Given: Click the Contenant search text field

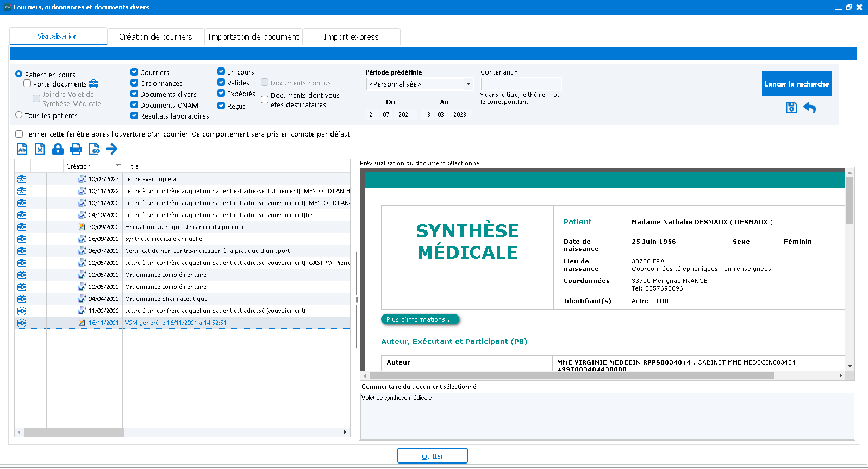Looking at the screenshot, I should pos(521,84).
